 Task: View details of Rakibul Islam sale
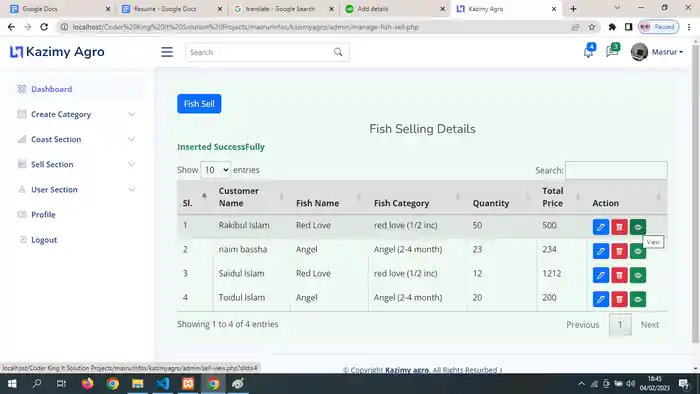click(638, 227)
